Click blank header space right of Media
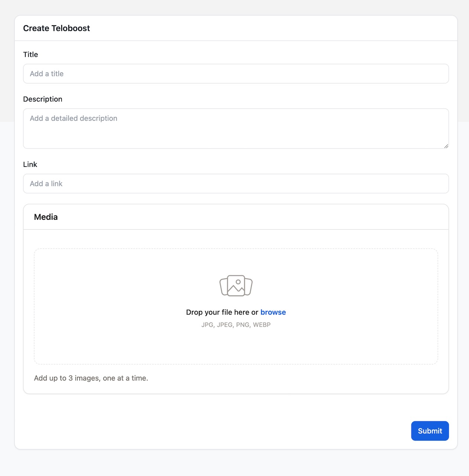The image size is (469, 476). coord(260,217)
